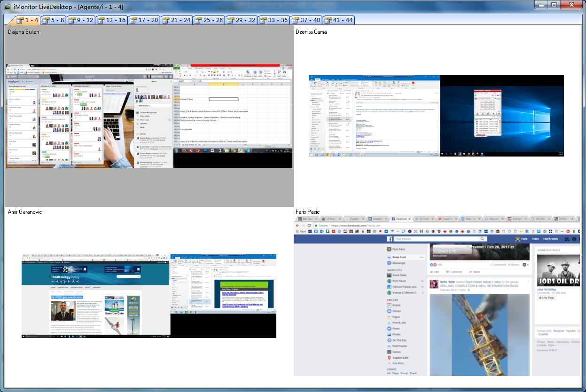Click the On This Day icon
The width and height of the screenshot is (586, 392).
(389, 340)
